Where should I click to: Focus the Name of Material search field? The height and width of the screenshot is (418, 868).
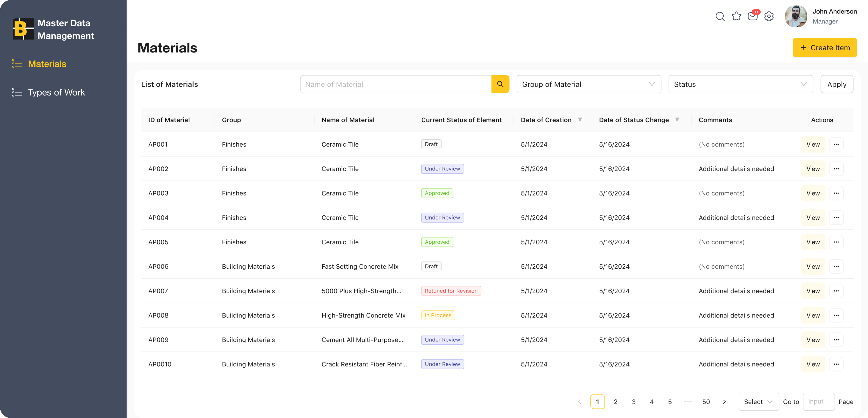[396, 84]
